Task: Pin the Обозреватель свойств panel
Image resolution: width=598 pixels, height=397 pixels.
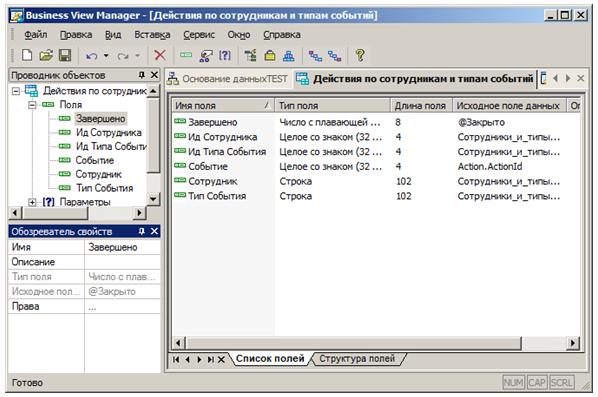Action: click(141, 231)
